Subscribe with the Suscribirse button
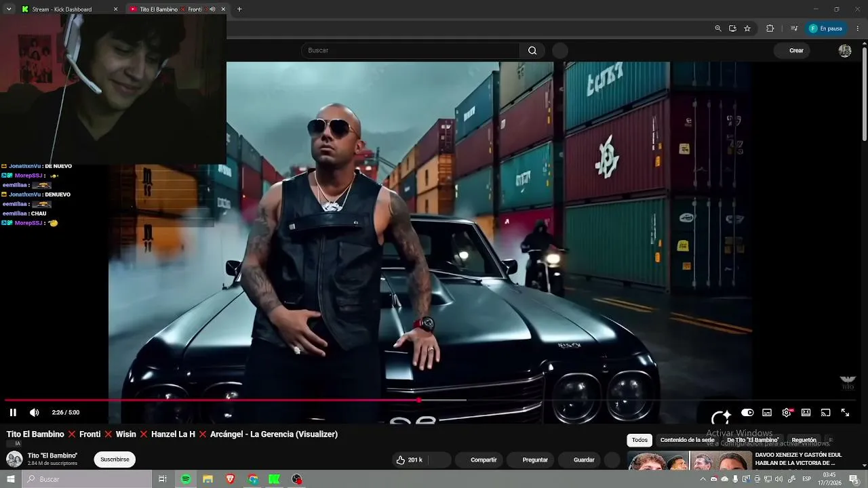This screenshot has width=868, height=488. click(x=115, y=460)
